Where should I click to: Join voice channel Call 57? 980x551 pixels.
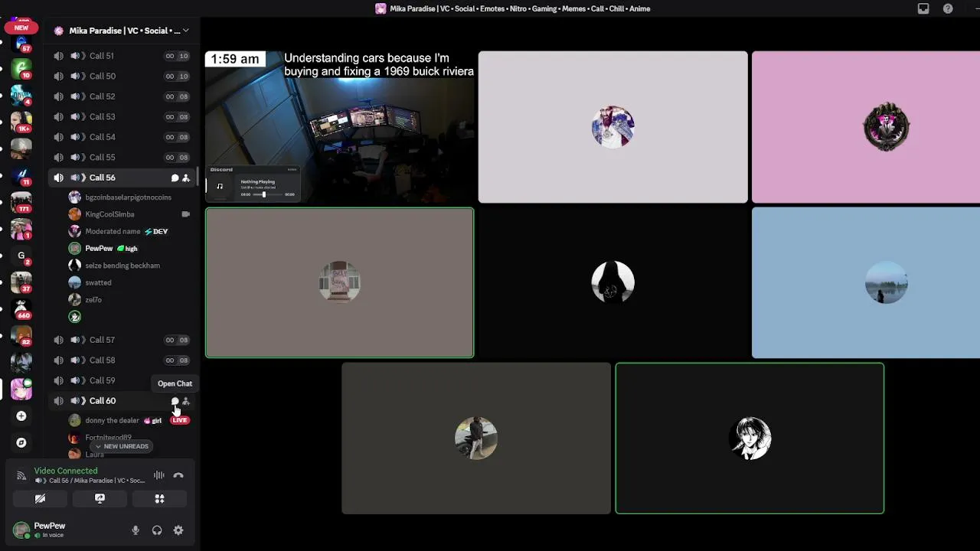point(121,340)
